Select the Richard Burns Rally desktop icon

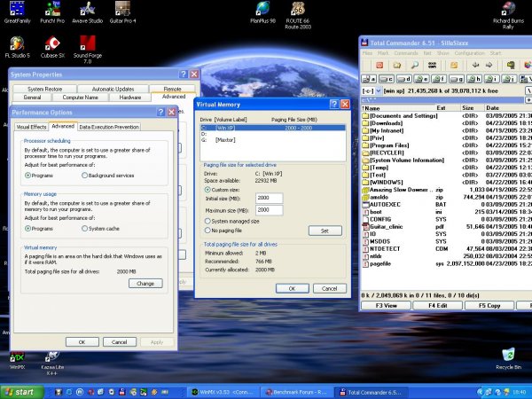[x=508, y=15]
